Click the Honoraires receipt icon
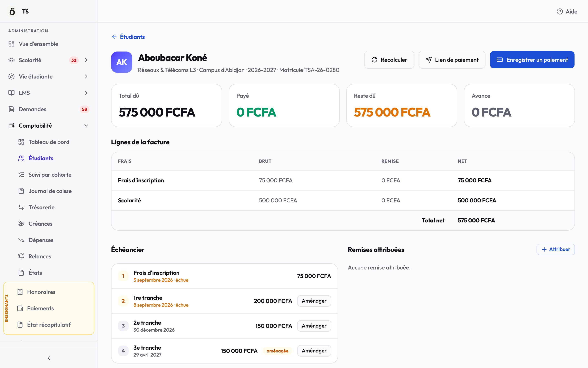Screen dimensions: 588x368 (x=20, y=292)
